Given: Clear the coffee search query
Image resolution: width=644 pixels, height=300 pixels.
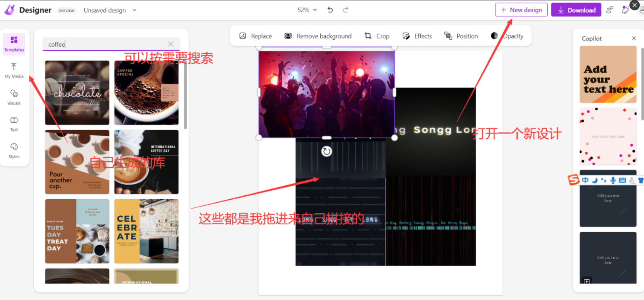Looking at the screenshot, I should tap(170, 44).
